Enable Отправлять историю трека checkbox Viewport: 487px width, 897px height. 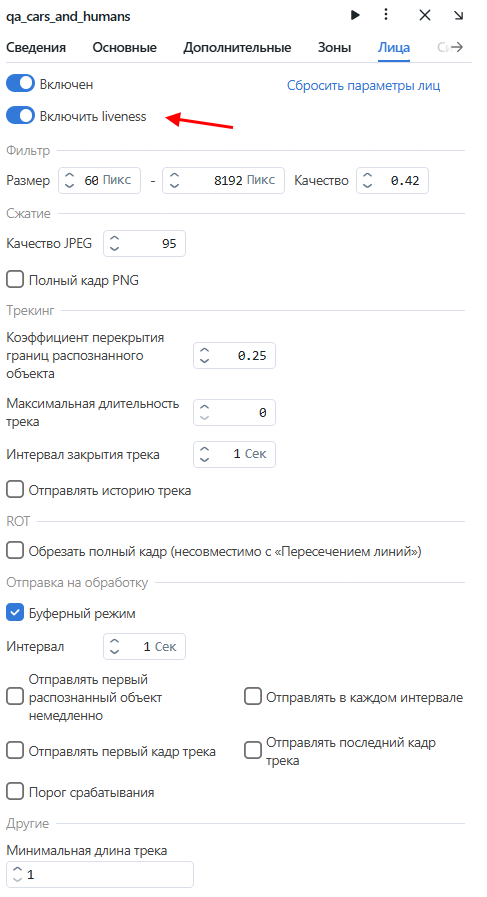click(x=15, y=490)
